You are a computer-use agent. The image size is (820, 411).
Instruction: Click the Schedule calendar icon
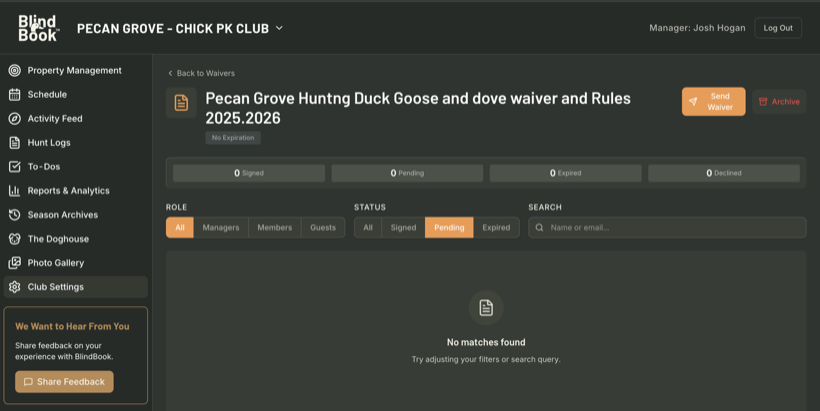click(x=15, y=94)
